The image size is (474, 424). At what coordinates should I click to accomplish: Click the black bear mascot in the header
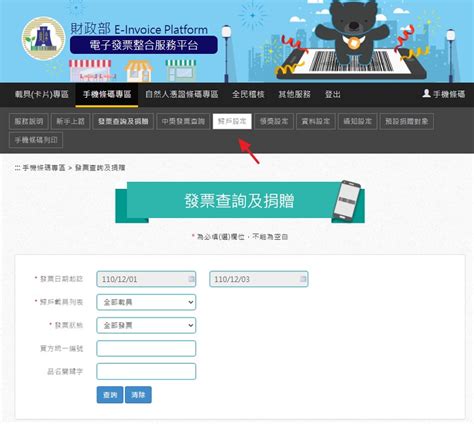352,32
